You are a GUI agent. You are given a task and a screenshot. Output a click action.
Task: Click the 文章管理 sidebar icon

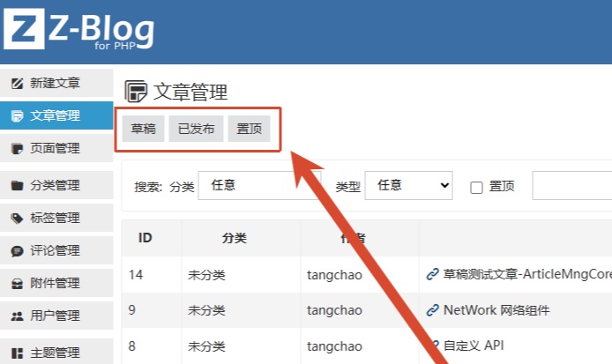[x=17, y=115]
